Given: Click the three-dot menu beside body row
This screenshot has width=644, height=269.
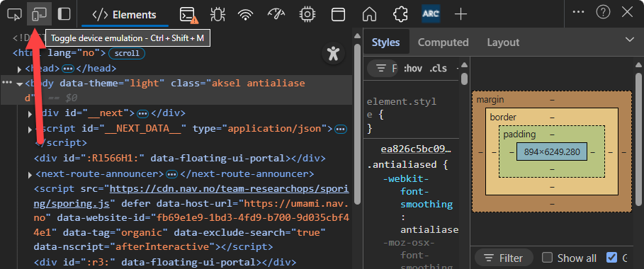Looking at the screenshot, I should [x=7, y=83].
